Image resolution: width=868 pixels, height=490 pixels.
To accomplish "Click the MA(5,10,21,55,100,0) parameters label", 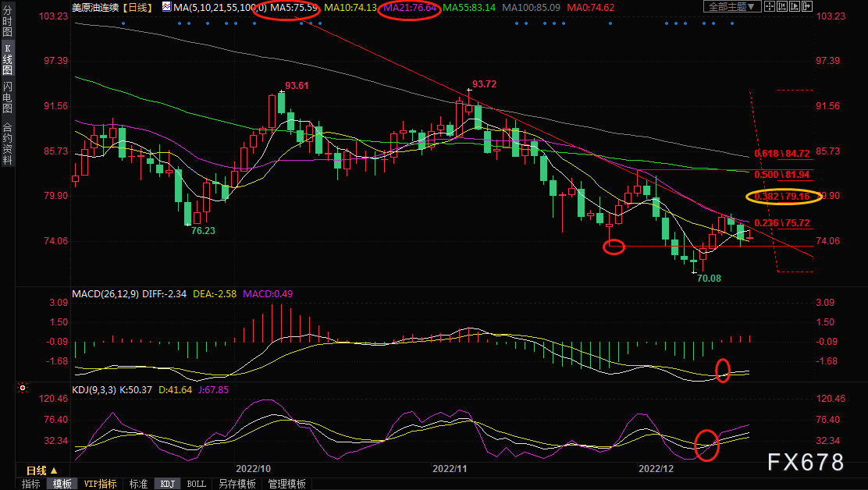I will coord(220,7).
